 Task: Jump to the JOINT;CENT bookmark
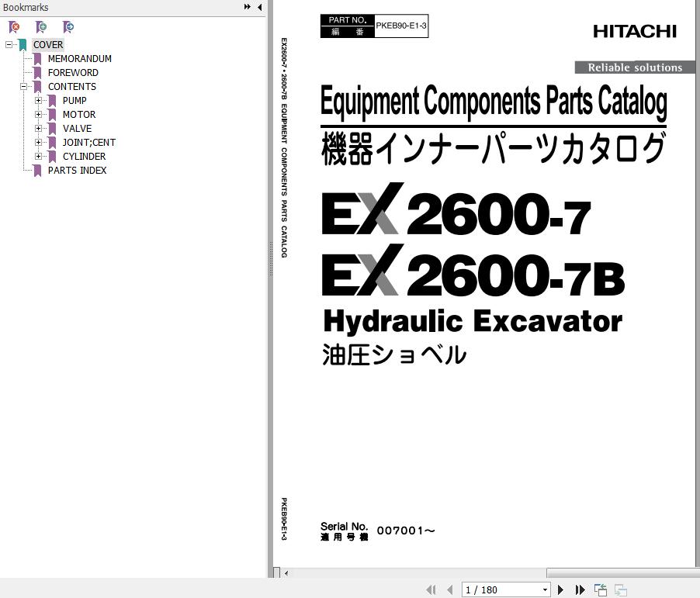point(88,143)
